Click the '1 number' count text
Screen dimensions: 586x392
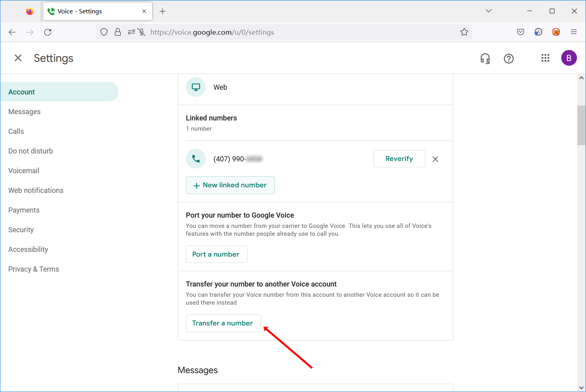199,129
